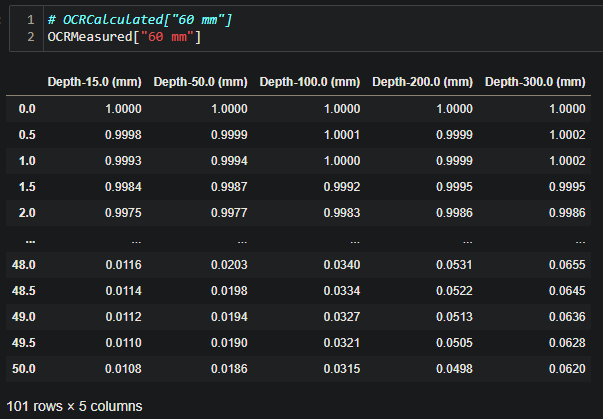Click commented line OCRCalculated in code cell
The height and width of the screenshot is (419, 603).
coord(140,20)
